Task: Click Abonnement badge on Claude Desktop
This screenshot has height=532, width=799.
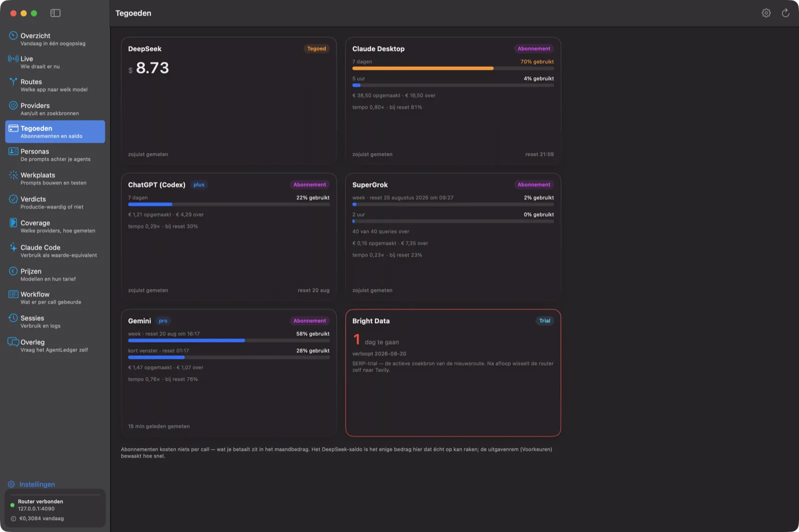Action: [534, 48]
